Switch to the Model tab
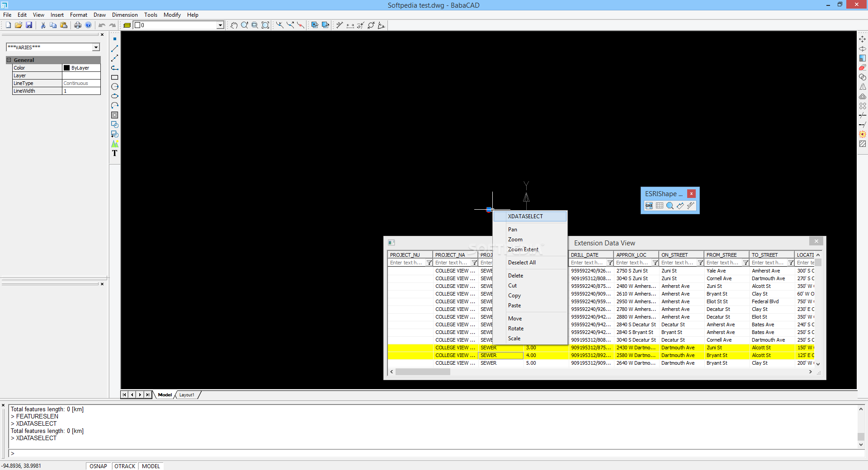The width and height of the screenshot is (868, 470). (165, 395)
